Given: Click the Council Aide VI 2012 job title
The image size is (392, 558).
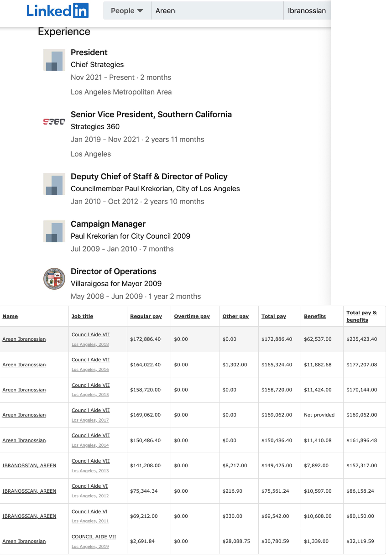Looking at the screenshot, I should coord(89,486).
